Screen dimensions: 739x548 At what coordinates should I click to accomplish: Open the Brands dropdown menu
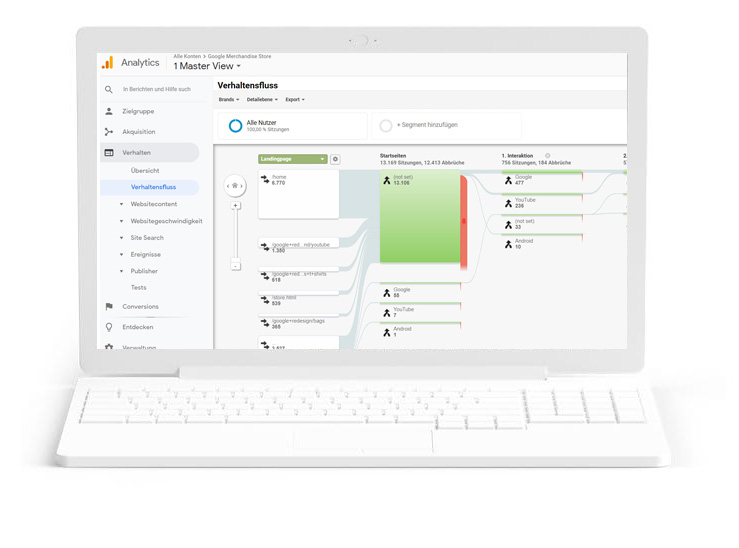coord(229,99)
